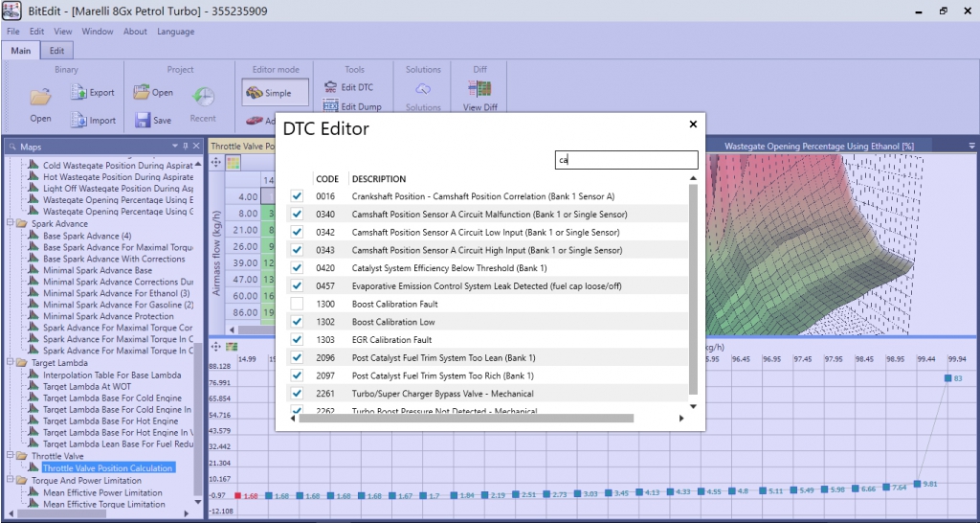Open a project using the Project Open icon
Screen dimensions: 980x523
coord(142,92)
